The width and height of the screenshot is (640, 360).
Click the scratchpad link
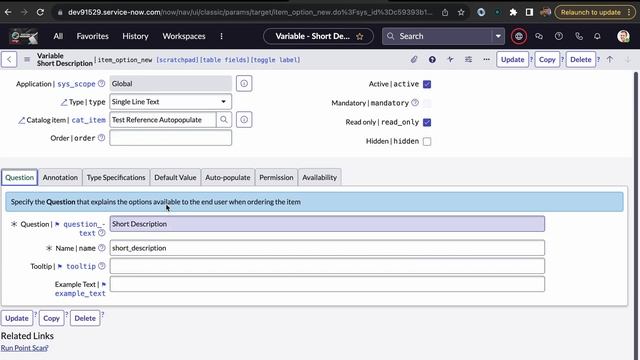click(x=177, y=60)
